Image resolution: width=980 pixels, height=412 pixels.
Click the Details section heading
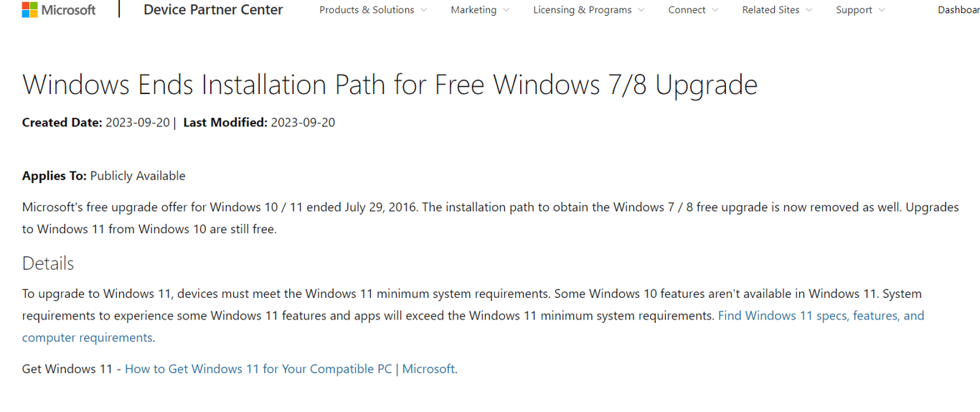click(48, 263)
